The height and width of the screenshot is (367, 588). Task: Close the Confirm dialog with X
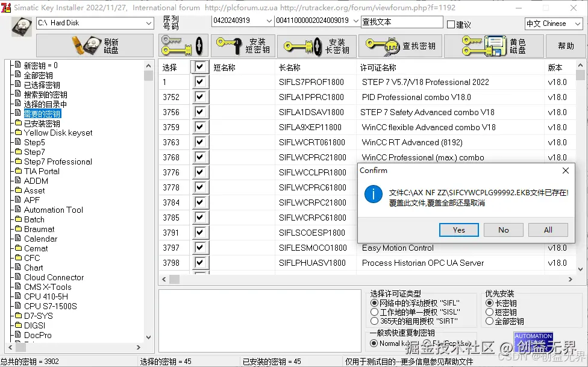click(x=566, y=171)
